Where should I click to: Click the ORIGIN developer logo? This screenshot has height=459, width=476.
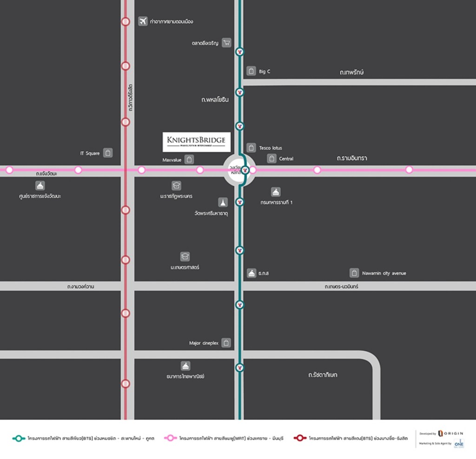click(x=450, y=433)
